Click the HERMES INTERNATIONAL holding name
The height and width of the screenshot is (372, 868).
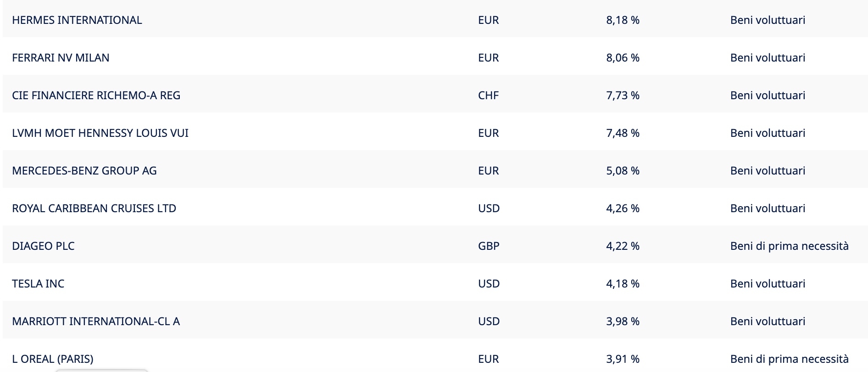(77, 20)
